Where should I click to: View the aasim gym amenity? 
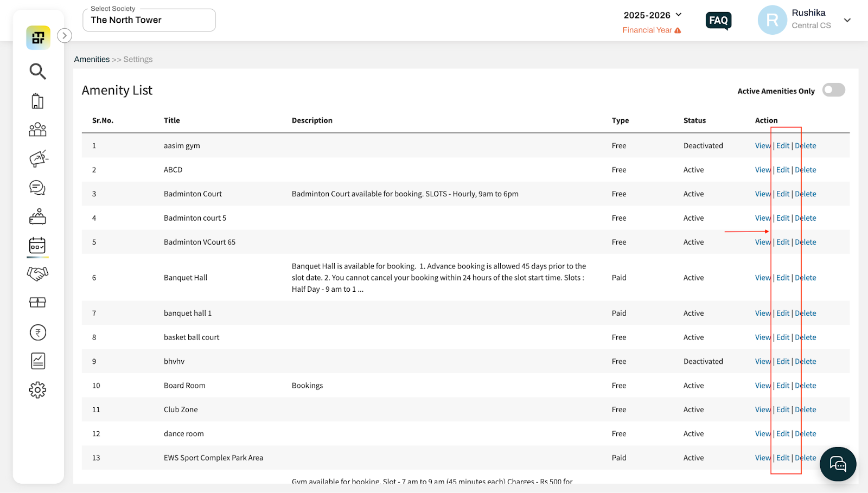763,145
